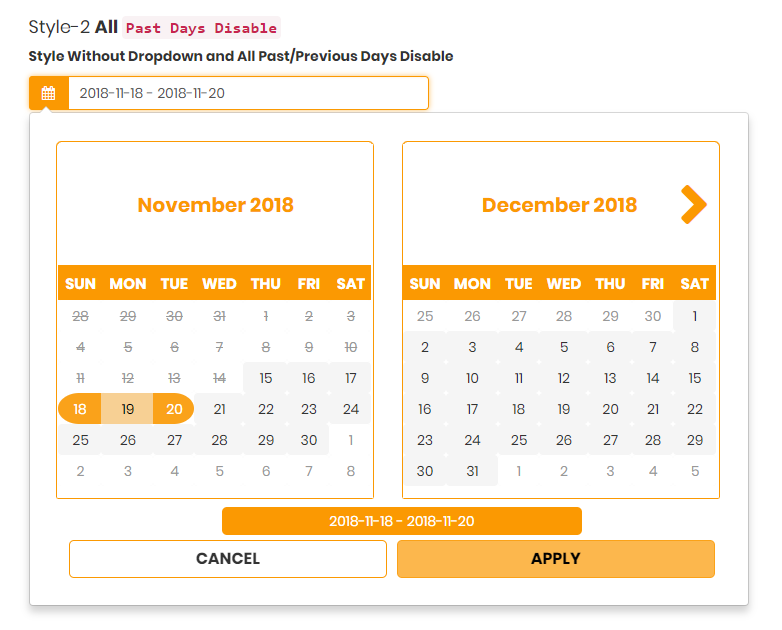Pick November 19 in the calendar
This screenshot has width=782, height=630.
coord(128,409)
